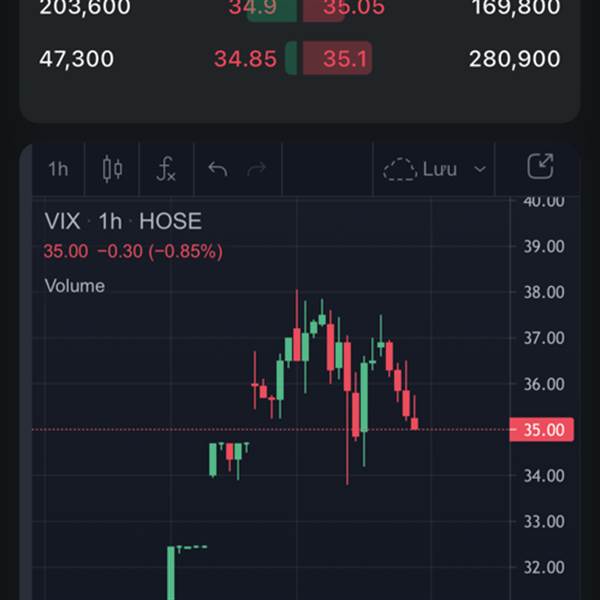Select the 35.00 current price tag
The height and width of the screenshot is (600, 600).
click(542, 430)
